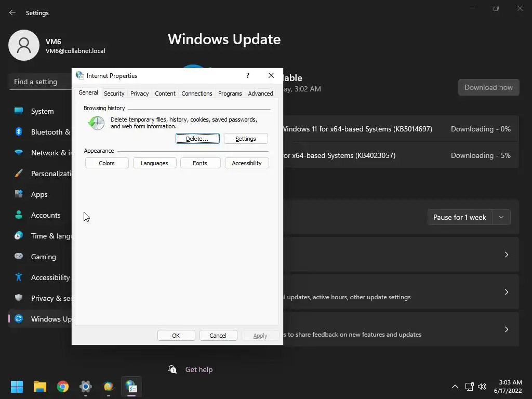
Task: Click the VM6@collabnet.local account text
Action: click(75, 51)
